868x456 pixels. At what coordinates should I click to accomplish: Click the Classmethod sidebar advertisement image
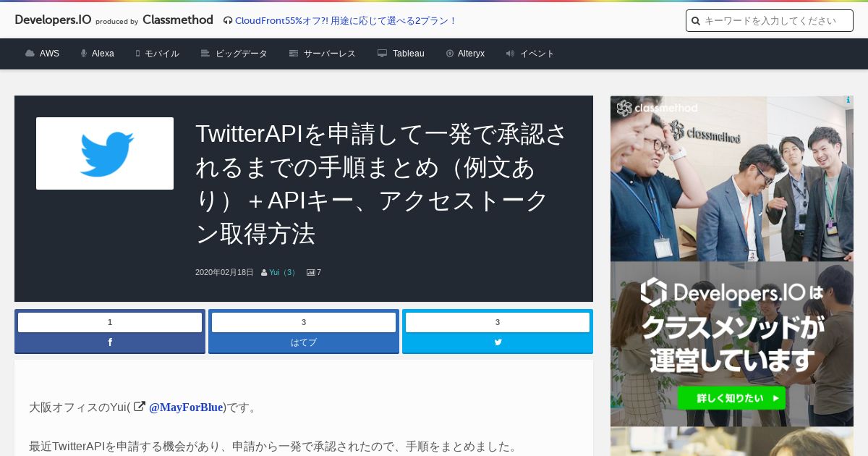point(732,261)
